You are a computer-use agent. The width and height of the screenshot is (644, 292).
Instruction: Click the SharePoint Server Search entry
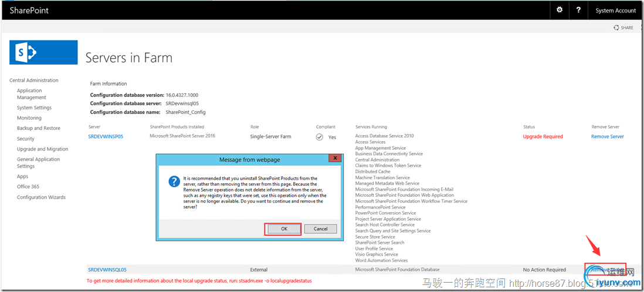(x=379, y=243)
